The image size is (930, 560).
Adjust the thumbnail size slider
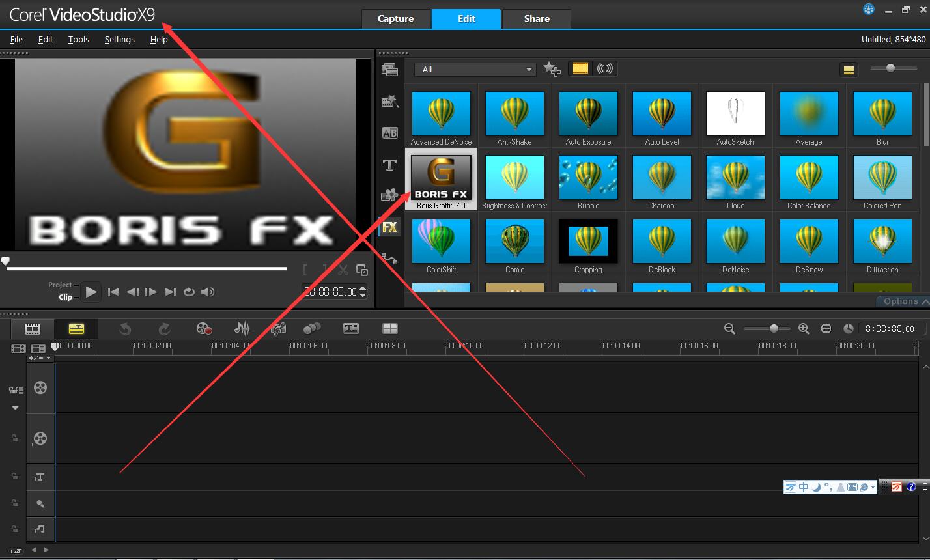pyautogui.click(x=890, y=68)
